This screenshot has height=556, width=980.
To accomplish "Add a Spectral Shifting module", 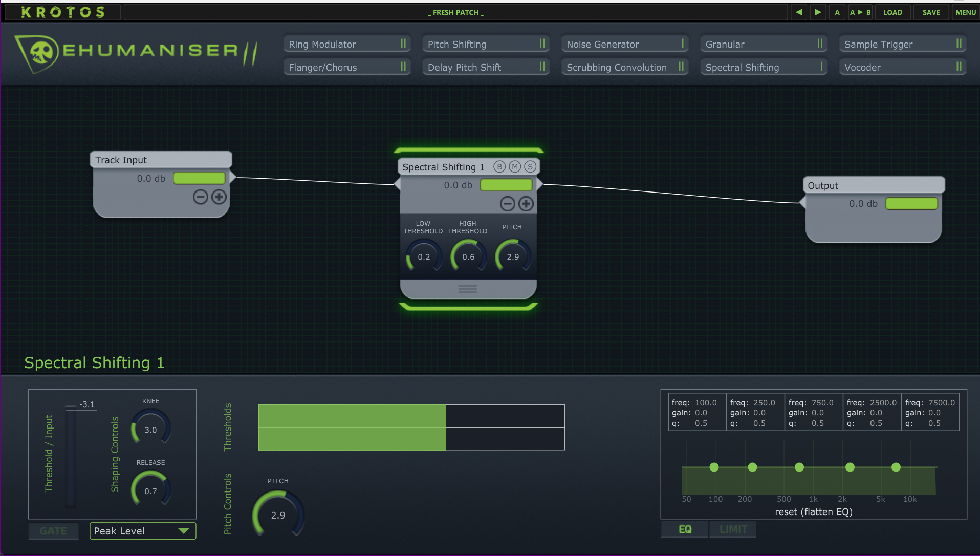I will point(764,67).
